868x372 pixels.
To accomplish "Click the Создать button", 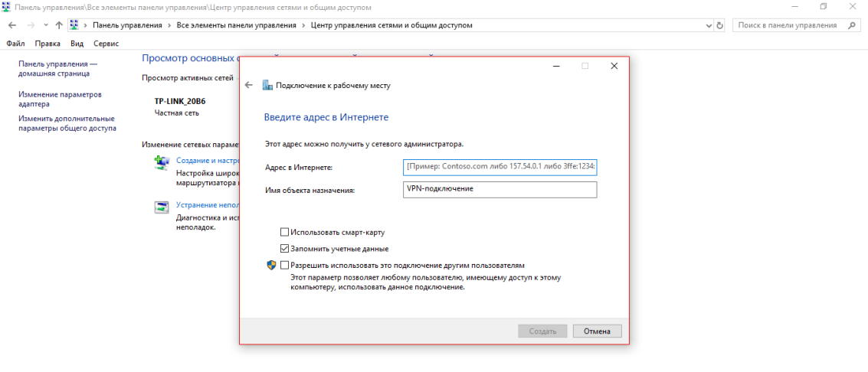I will (x=542, y=331).
